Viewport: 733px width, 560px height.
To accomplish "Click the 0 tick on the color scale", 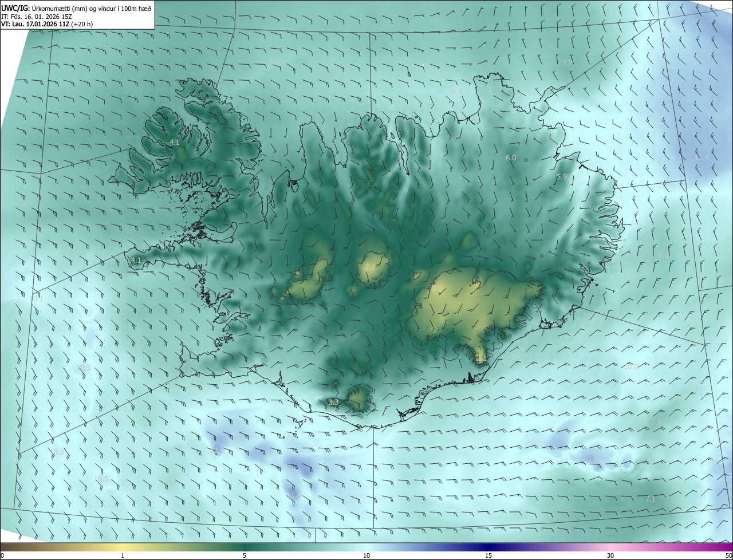I will pos(2,555).
